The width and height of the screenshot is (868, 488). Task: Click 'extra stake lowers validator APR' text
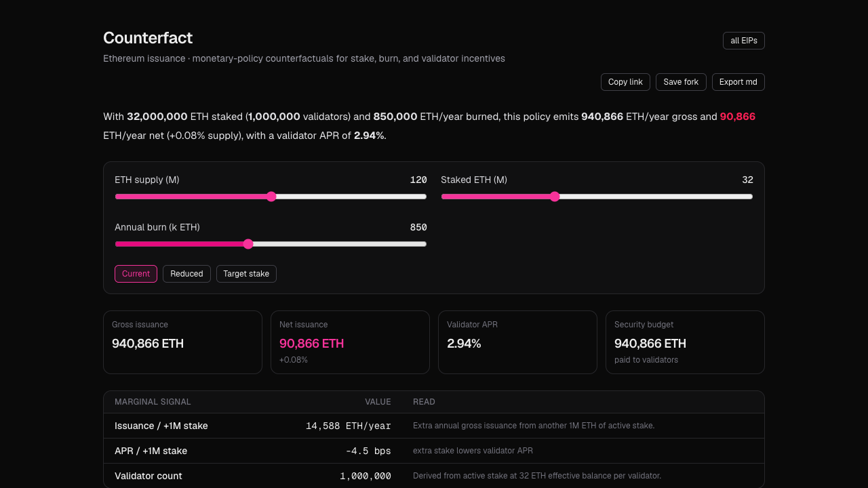[x=473, y=451]
